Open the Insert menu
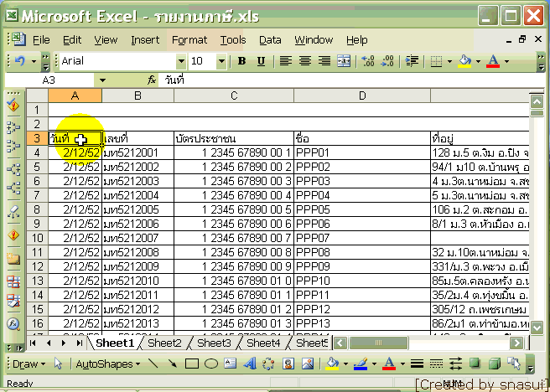550x392 pixels. click(145, 40)
